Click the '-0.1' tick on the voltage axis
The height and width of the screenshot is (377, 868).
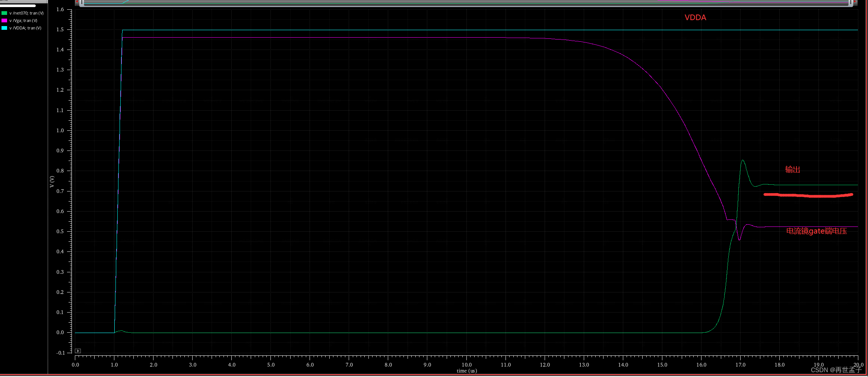(60, 353)
